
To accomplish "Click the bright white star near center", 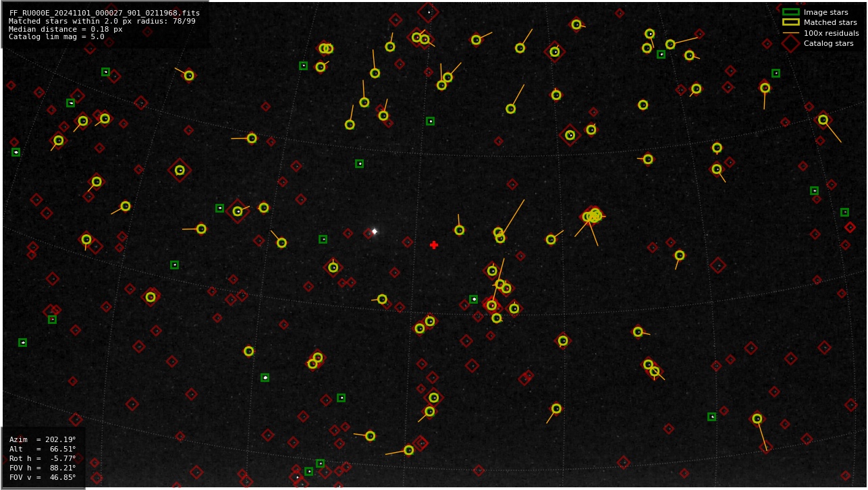I will point(375,232).
